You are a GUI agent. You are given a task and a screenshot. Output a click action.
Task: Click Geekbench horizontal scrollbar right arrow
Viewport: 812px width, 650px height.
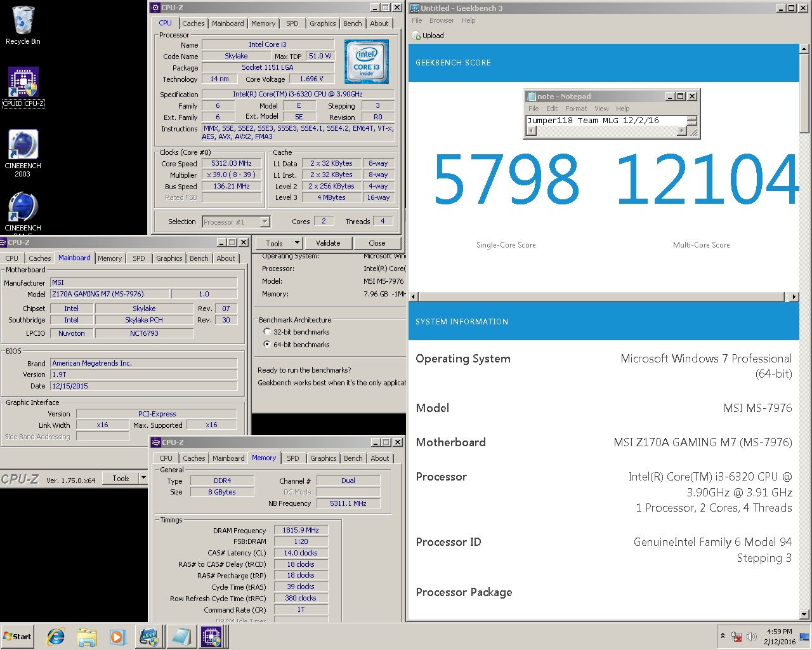(794, 296)
